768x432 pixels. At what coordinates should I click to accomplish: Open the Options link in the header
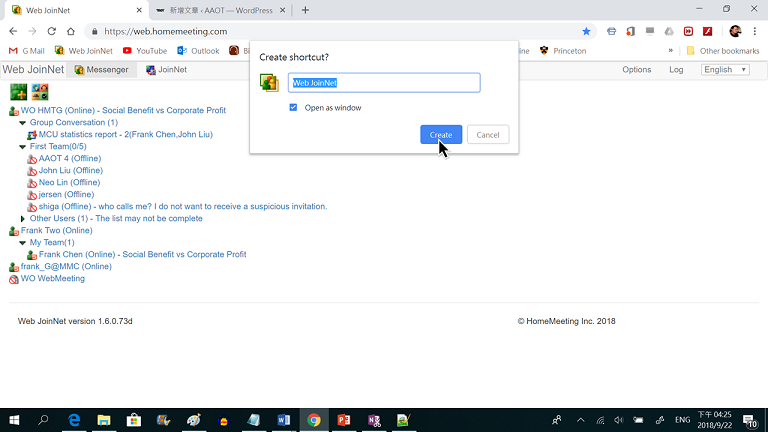click(636, 70)
